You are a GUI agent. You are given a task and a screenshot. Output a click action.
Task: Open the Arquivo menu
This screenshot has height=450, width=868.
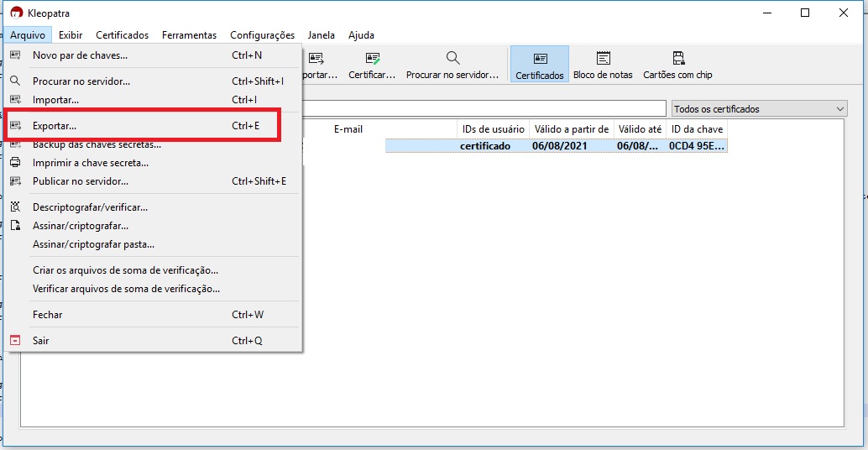tap(28, 35)
